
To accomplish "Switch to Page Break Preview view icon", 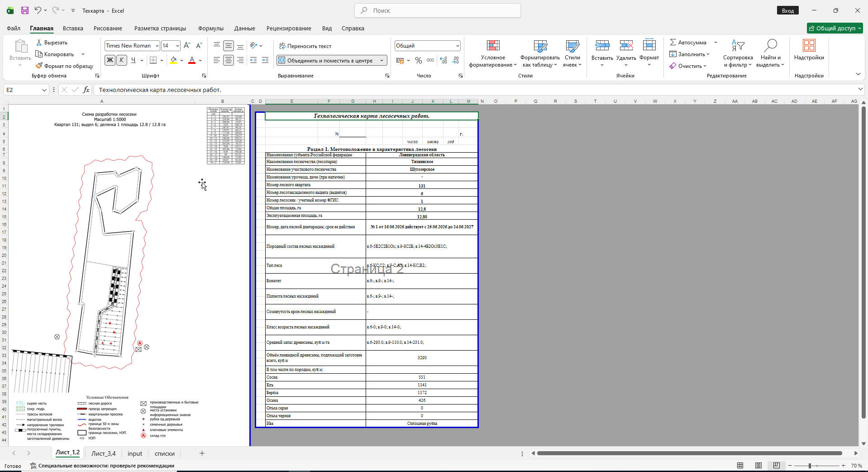I will [777, 466].
